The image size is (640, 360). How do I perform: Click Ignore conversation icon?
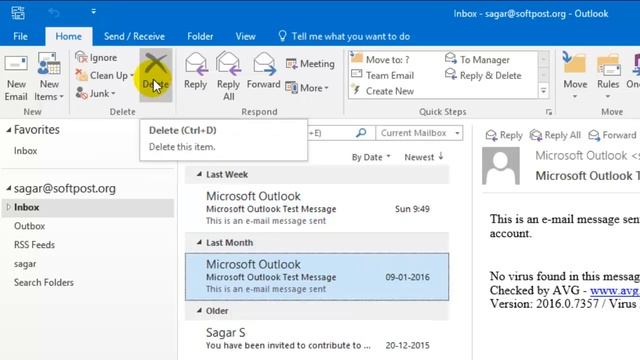(x=82, y=58)
